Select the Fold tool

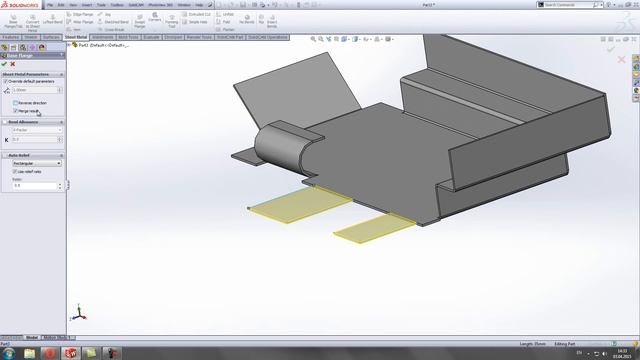pyautogui.click(x=223, y=22)
